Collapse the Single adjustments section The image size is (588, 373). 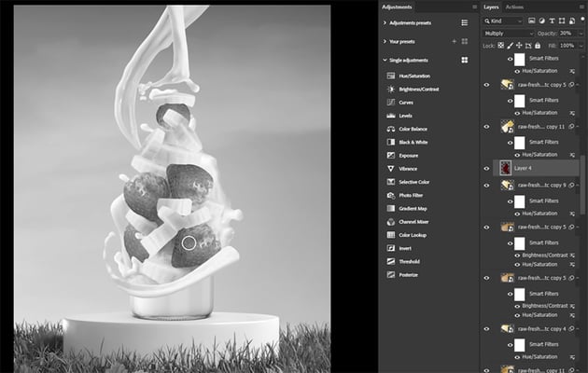click(x=385, y=60)
